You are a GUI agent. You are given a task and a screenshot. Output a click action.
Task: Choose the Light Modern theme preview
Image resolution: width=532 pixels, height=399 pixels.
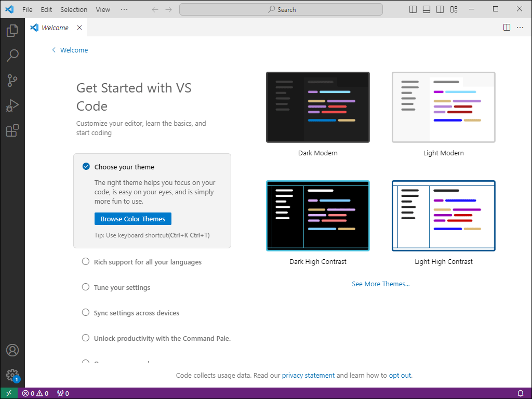click(444, 107)
